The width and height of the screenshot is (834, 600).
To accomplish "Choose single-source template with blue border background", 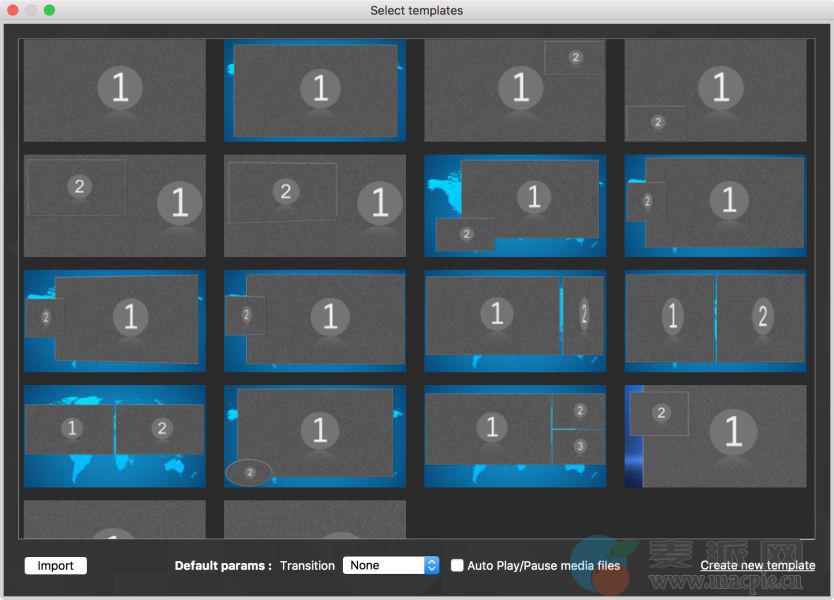I will (315, 90).
